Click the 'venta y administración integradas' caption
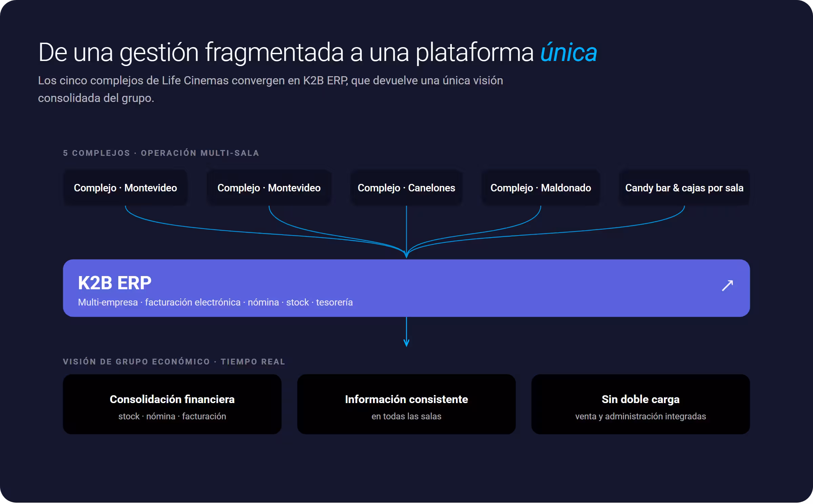Viewport: 813px width, 504px height. point(641,416)
